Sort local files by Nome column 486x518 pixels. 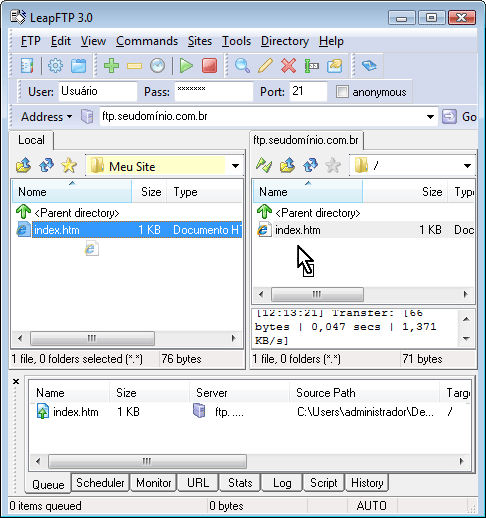coord(72,192)
